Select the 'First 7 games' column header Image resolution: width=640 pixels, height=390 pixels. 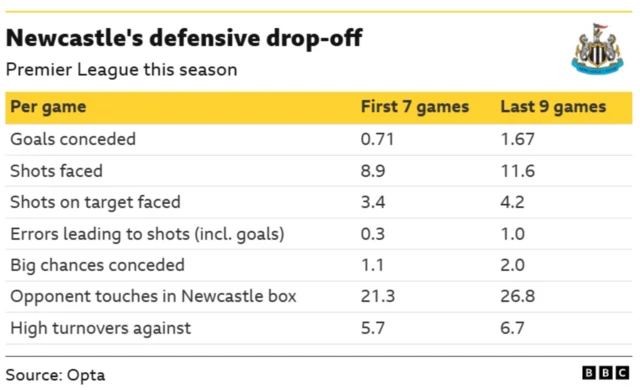coord(415,107)
